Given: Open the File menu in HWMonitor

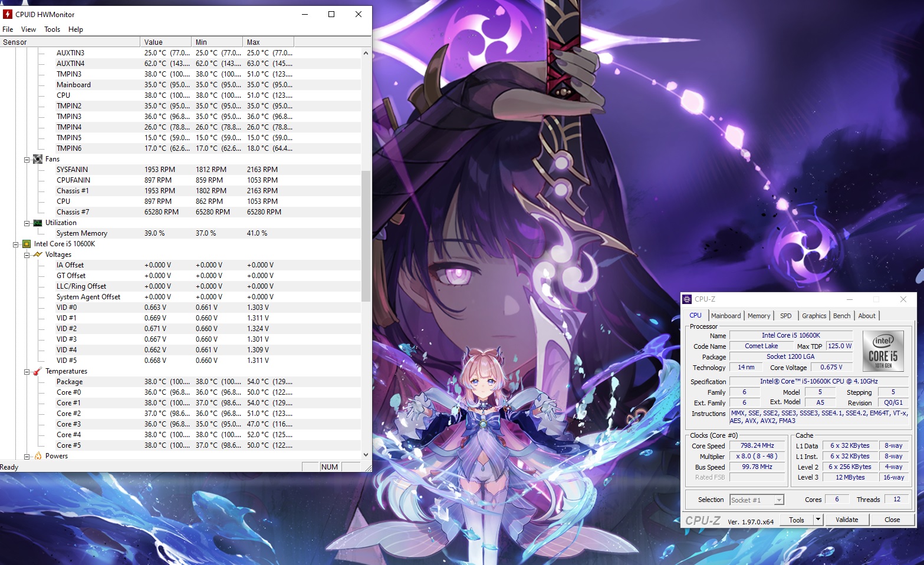Looking at the screenshot, I should pos(8,29).
